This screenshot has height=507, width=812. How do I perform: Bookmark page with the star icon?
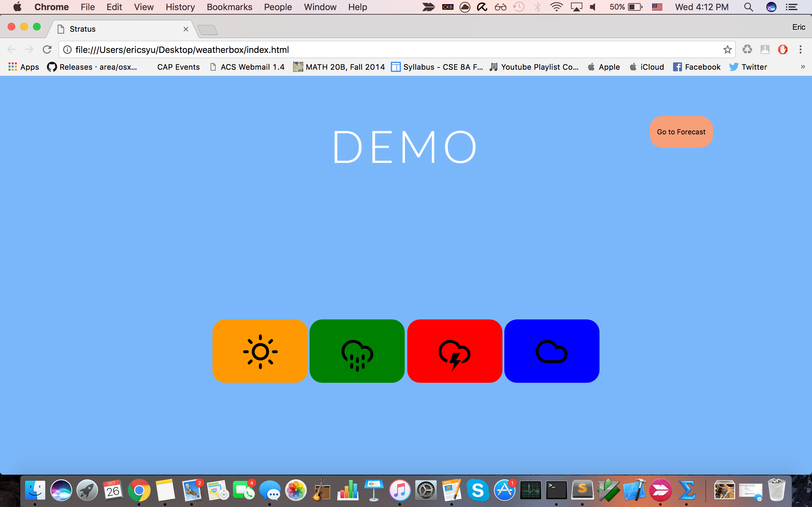[x=727, y=50]
